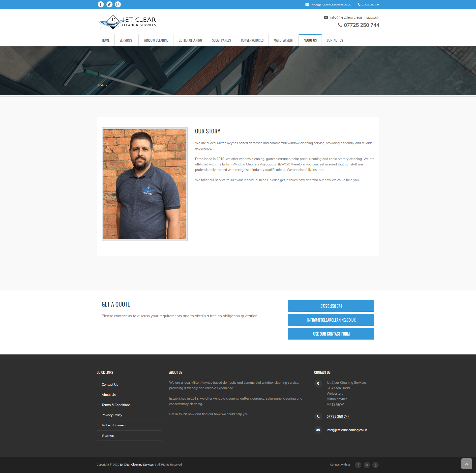Click footer Twitter icon
This screenshot has height=473, width=476.
(x=367, y=465)
